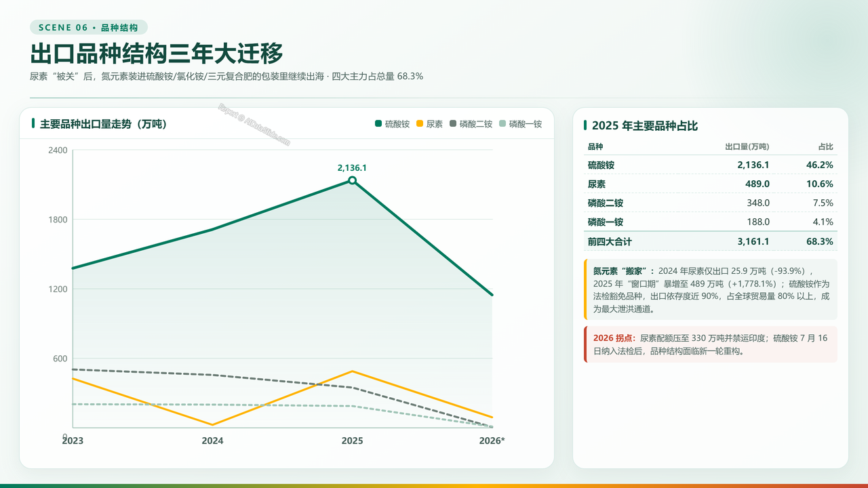
Task: Click the 磷酸二铵 legend label
Action: (x=476, y=123)
